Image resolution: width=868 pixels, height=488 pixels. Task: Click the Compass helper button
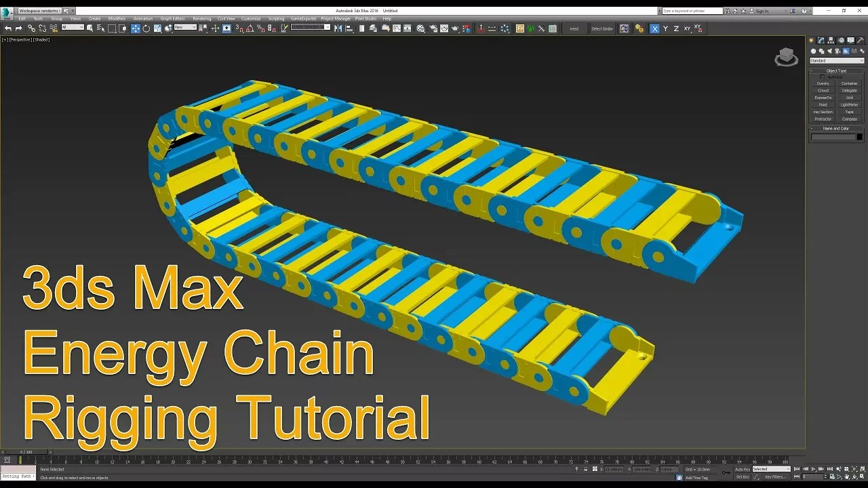850,119
